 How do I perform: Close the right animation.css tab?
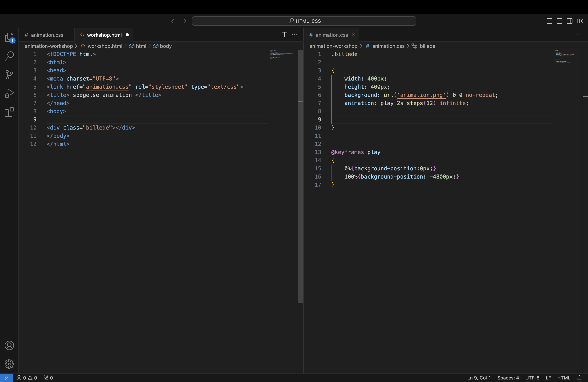coord(353,35)
